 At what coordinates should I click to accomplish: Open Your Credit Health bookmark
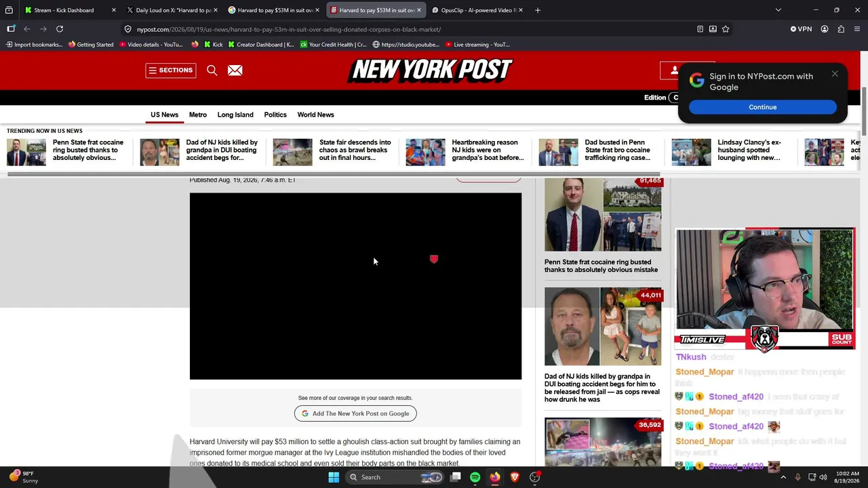point(334,45)
